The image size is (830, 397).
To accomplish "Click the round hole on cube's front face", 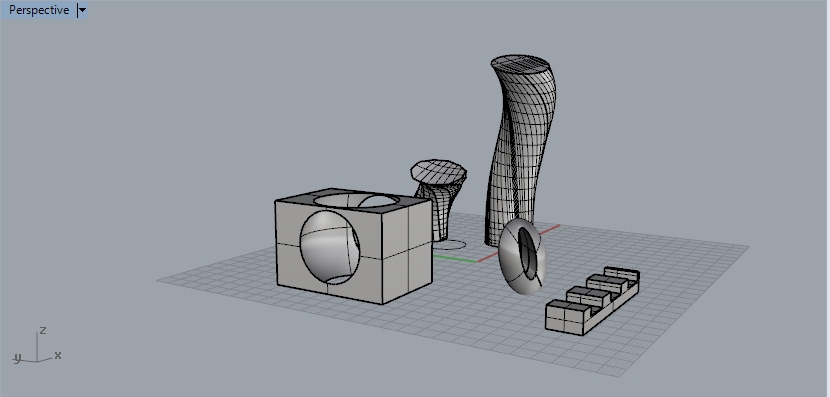I will click(x=329, y=247).
